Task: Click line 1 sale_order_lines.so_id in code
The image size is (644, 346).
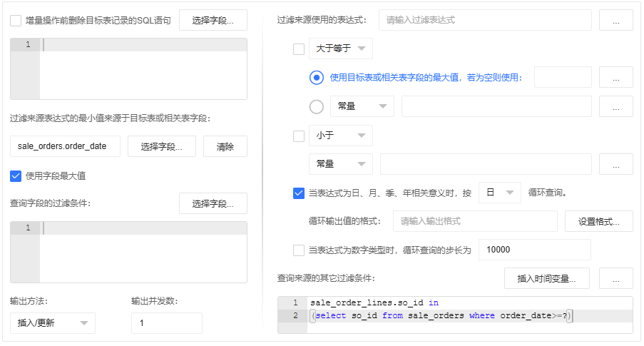Action: [374, 303]
